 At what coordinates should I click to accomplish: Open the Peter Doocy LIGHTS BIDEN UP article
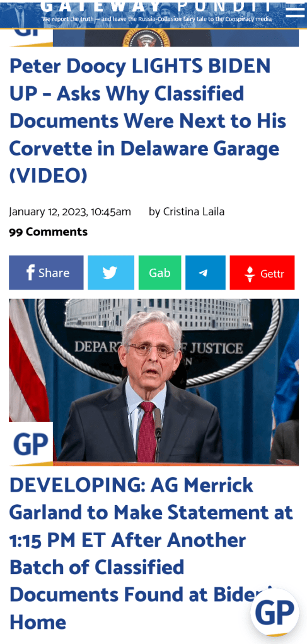click(x=148, y=121)
